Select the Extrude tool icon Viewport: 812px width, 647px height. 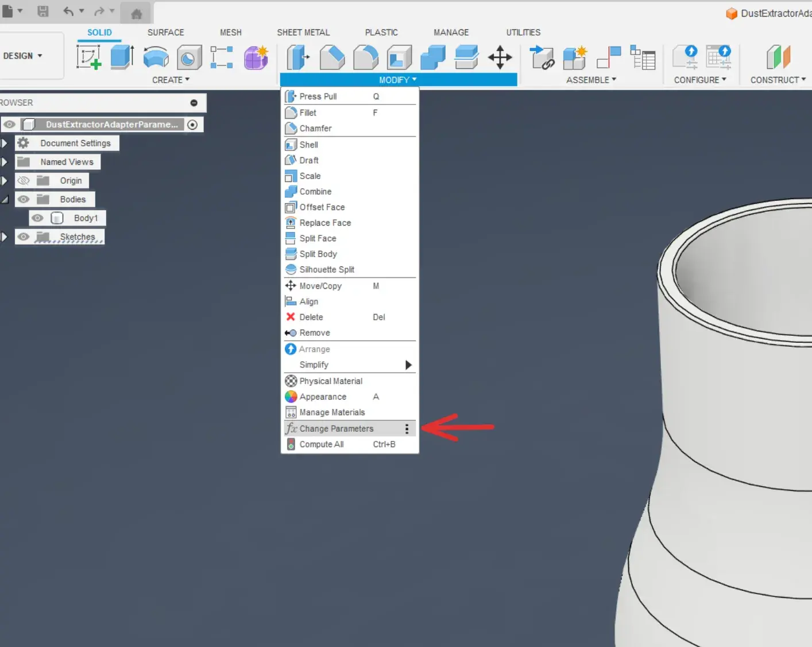click(122, 57)
